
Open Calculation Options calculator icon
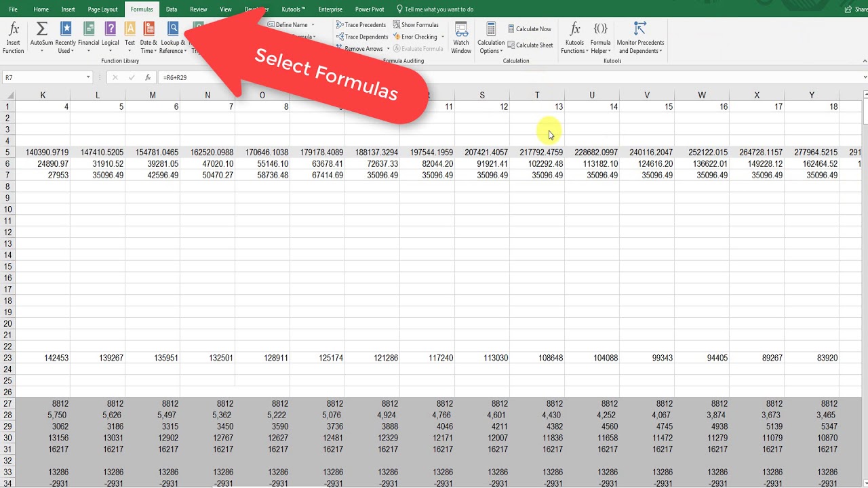coord(491,29)
